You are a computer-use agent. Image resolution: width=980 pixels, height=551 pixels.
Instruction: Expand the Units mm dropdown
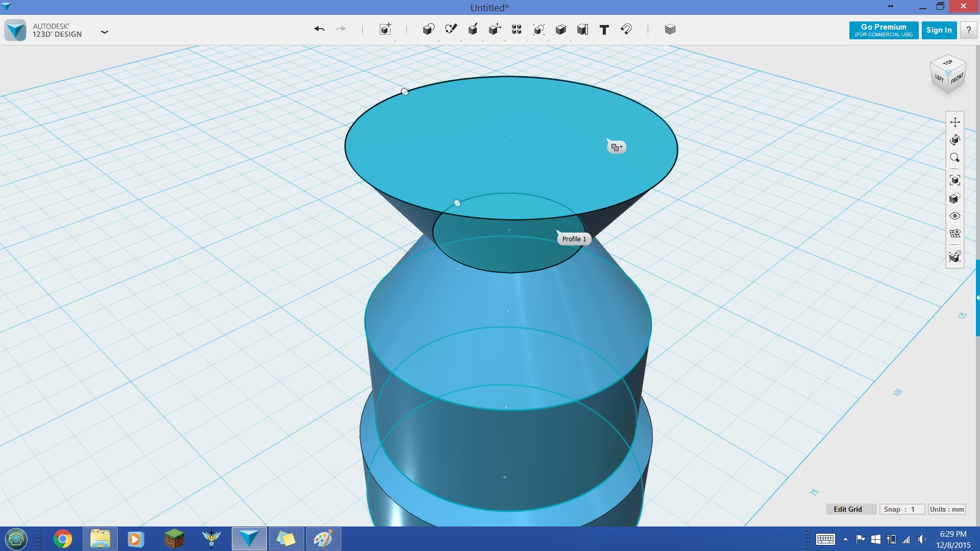[x=946, y=509]
